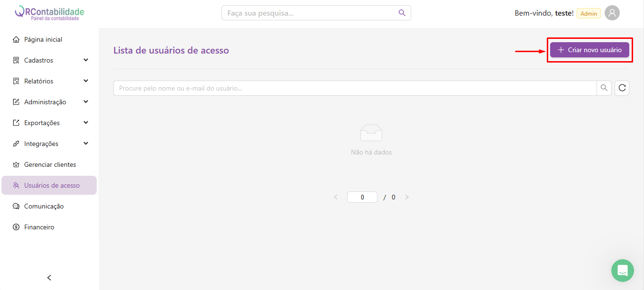Screen dimensions: 644x290
Task: Click the magnifier icon in top search bar
Action: pyautogui.click(x=402, y=13)
